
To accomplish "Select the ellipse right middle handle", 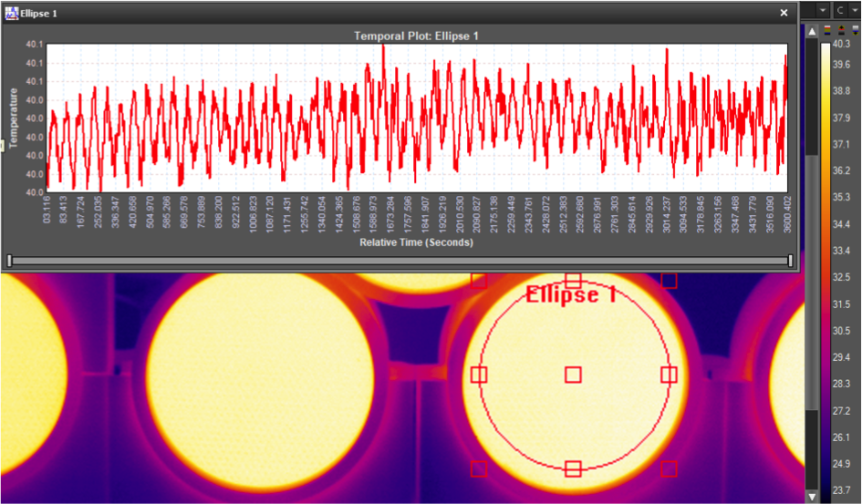I will [x=669, y=375].
